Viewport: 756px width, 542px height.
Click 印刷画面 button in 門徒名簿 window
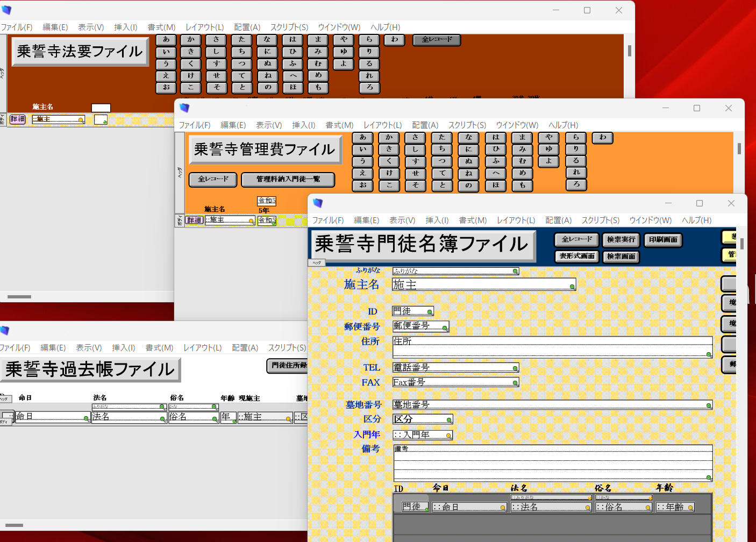click(663, 240)
